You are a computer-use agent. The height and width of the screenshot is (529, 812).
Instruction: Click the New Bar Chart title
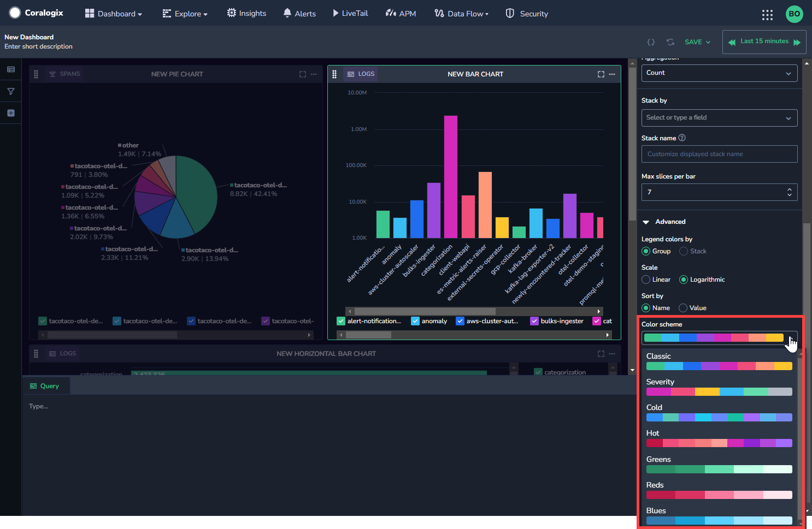pyautogui.click(x=475, y=74)
